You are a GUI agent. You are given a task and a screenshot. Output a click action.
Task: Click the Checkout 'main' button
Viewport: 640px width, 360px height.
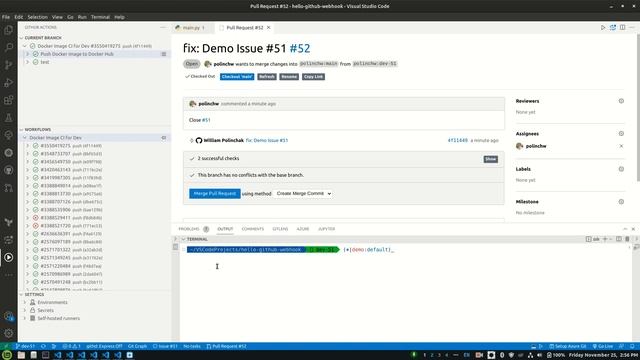click(237, 77)
